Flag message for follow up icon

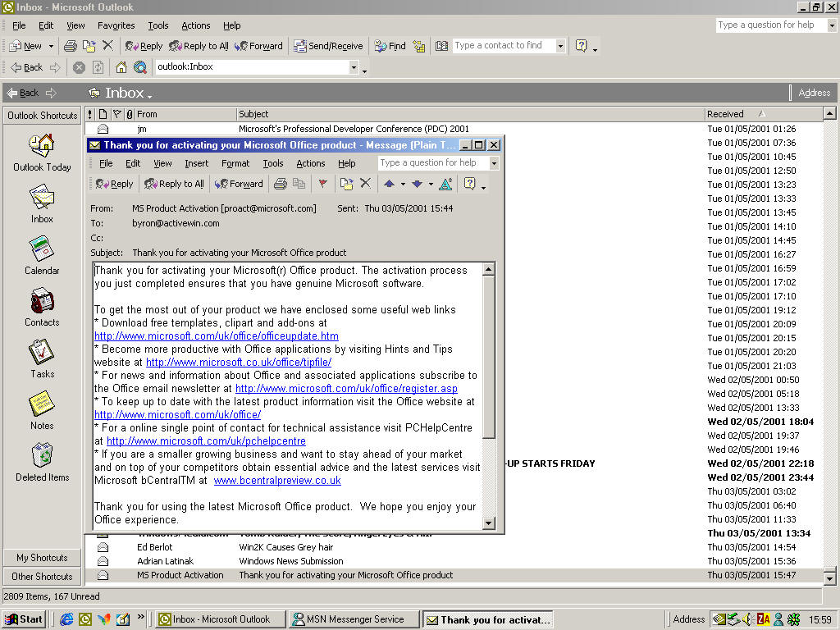[x=323, y=184]
